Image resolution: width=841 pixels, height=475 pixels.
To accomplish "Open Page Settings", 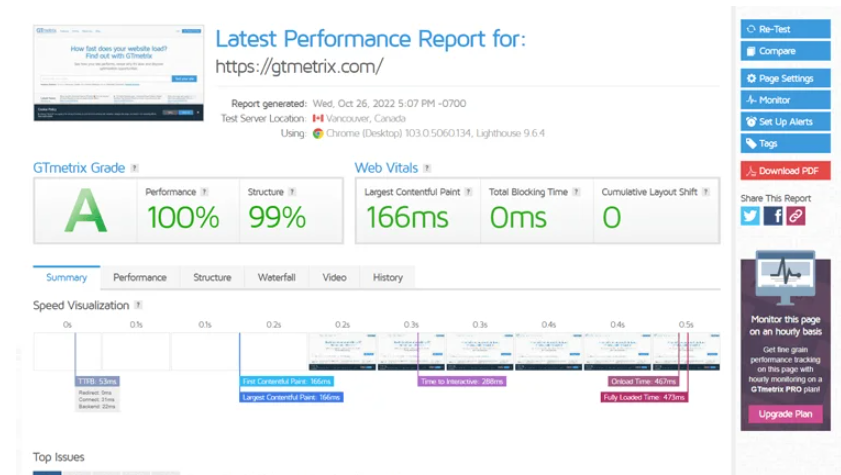I will point(785,78).
